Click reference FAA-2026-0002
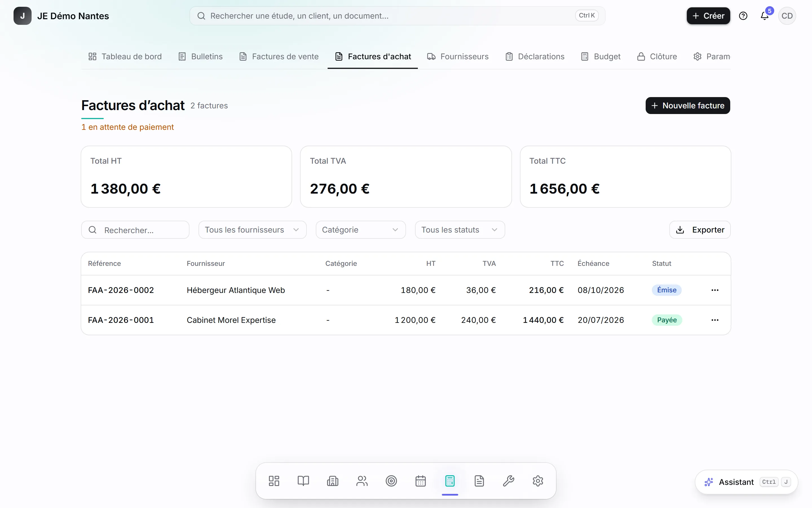The height and width of the screenshot is (508, 812). [x=121, y=290]
